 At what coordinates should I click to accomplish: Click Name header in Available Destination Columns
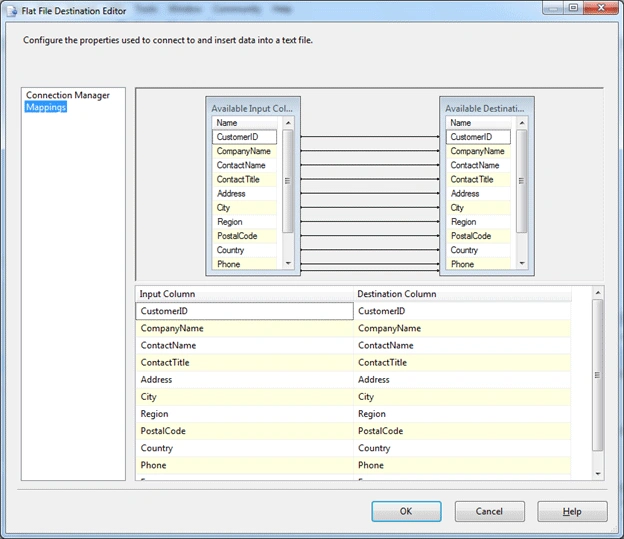478,123
